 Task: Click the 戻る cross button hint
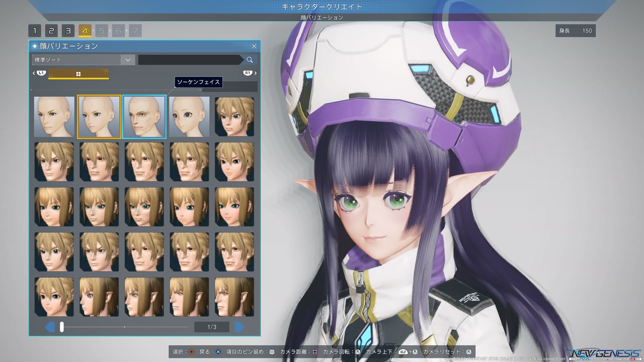[210, 352]
